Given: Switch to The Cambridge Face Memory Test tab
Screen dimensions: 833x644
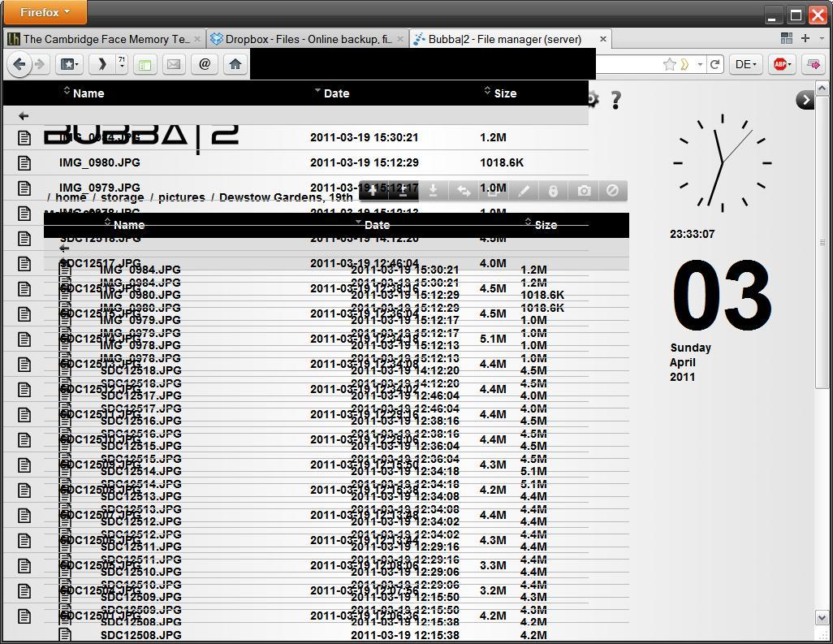Looking at the screenshot, I should click(x=106, y=39).
